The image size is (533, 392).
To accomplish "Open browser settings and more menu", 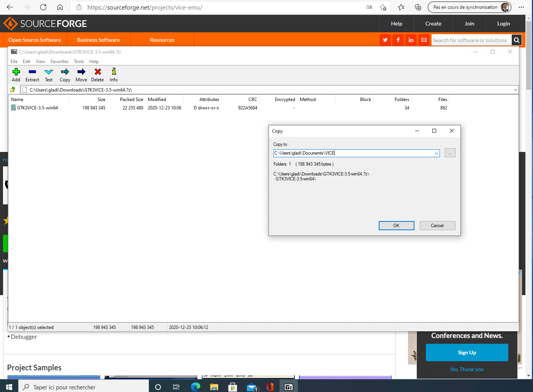I will [x=521, y=7].
